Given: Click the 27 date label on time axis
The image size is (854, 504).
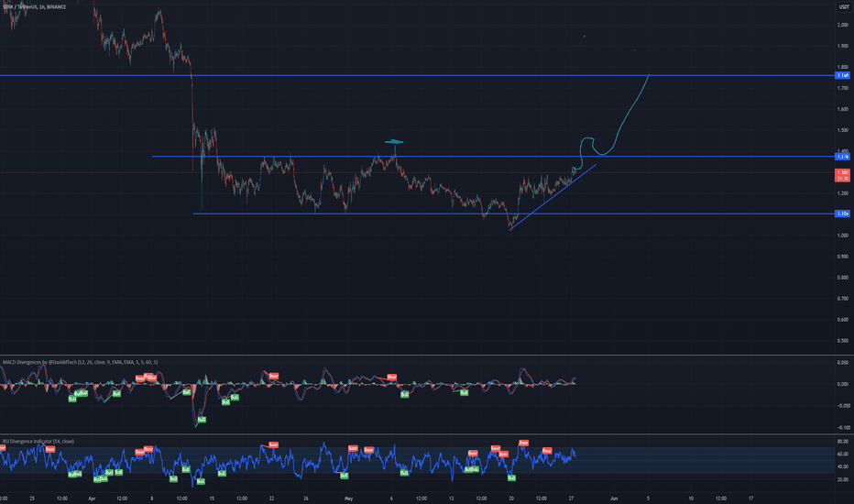Looking at the screenshot, I should (x=571, y=499).
